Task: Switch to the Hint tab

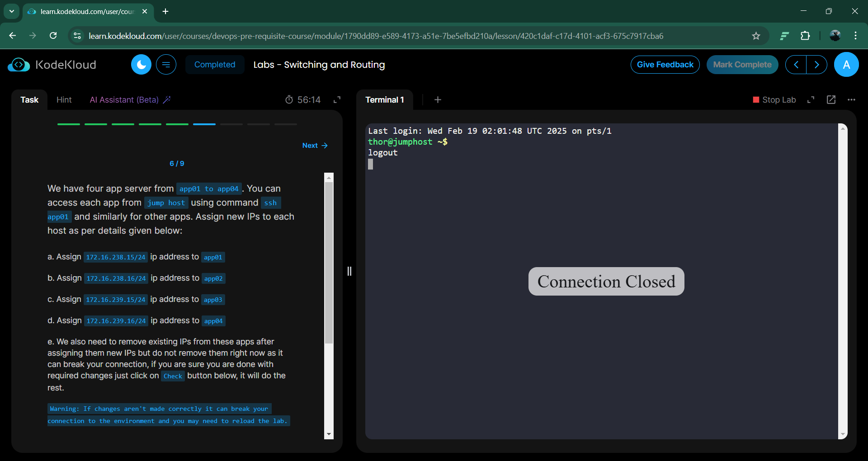Action: click(64, 100)
